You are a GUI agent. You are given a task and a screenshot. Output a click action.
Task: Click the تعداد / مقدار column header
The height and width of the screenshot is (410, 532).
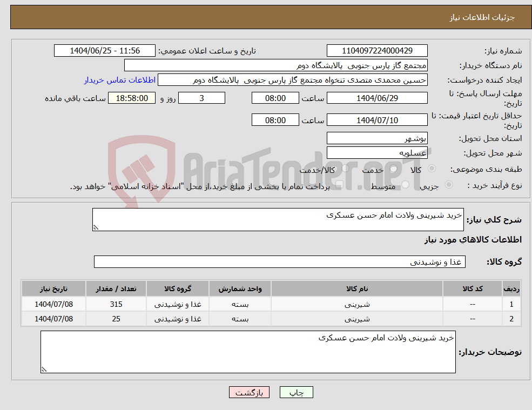(116, 289)
